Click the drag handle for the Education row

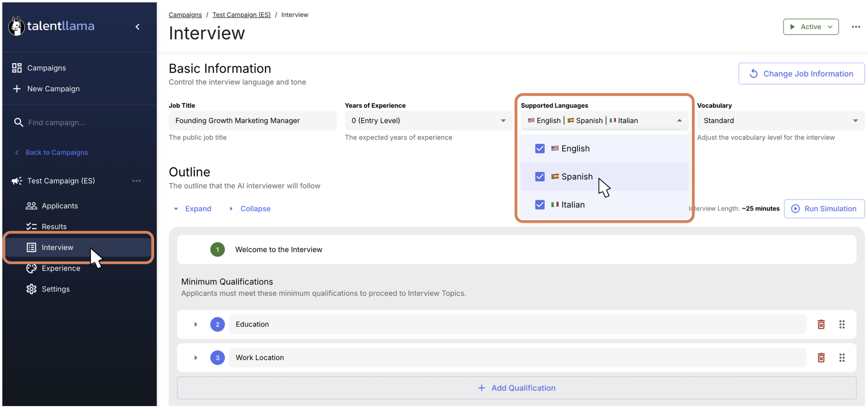pos(842,324)
